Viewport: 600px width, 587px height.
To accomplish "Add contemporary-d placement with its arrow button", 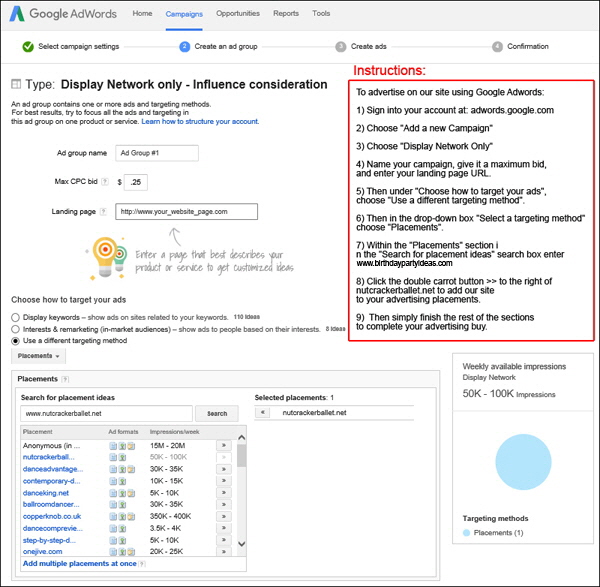I will pyautogui.click(x=224, y=481).
